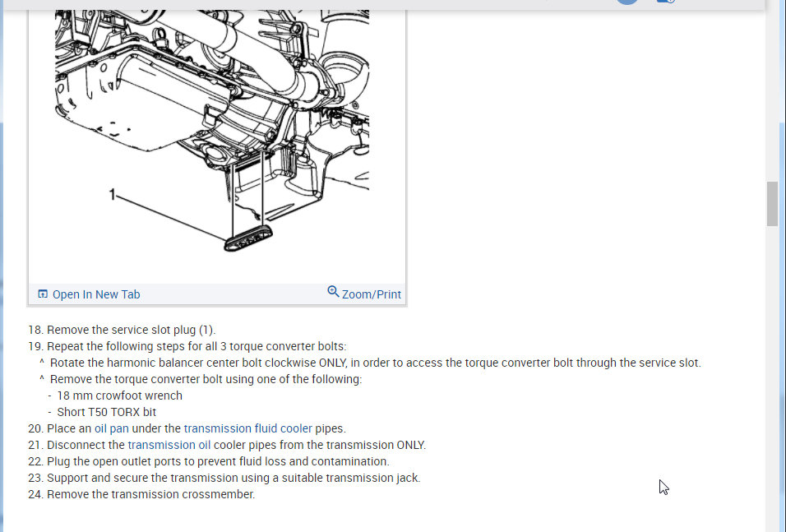Follow the transmission oil link in step 21
786x532 pixels.
tap(169, 446)
